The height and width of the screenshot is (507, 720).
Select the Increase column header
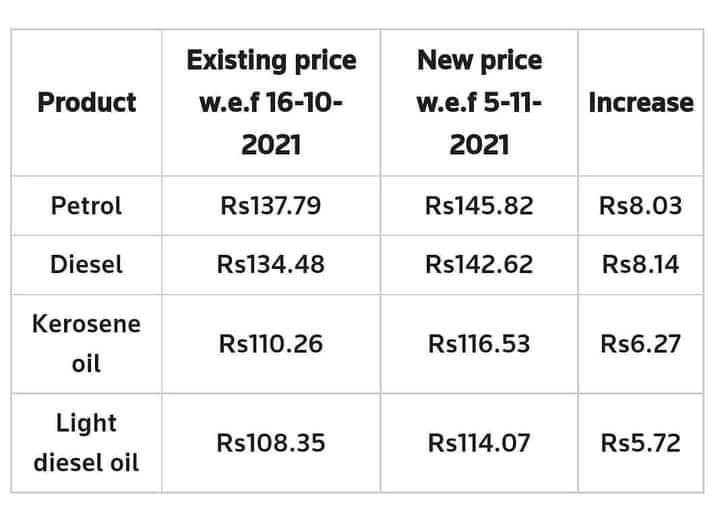pyautogui.click(x=641, y=102)
